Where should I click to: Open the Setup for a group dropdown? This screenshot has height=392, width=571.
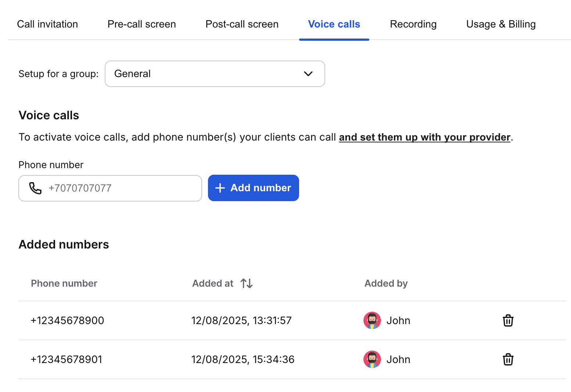pyautogui.click(x=215, y=74)
